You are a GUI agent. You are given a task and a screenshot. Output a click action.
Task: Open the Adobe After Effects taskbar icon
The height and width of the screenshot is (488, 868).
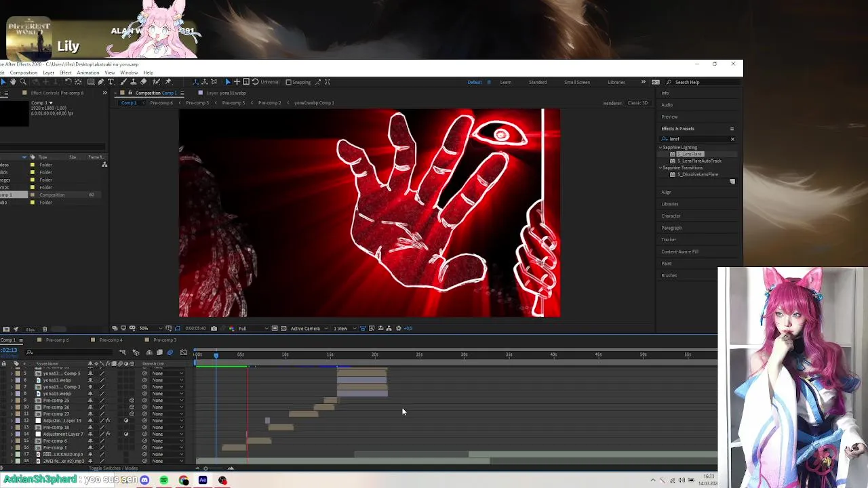point(203,480)
